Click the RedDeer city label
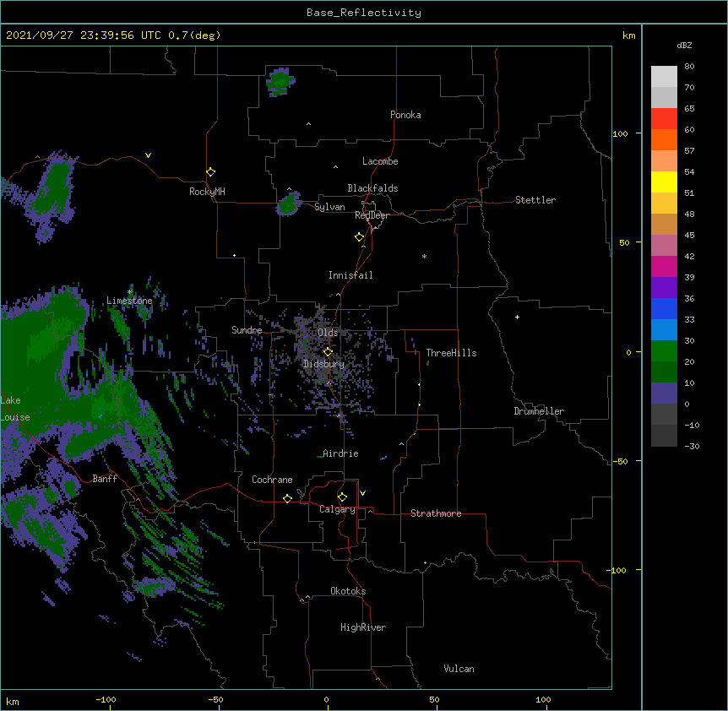728x711 pixels. 372,215
